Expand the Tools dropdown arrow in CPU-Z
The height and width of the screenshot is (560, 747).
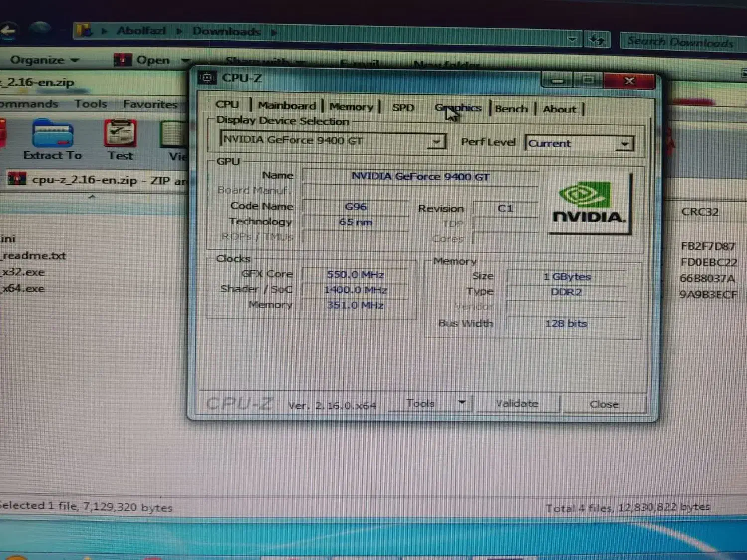[x=462, y=402]
